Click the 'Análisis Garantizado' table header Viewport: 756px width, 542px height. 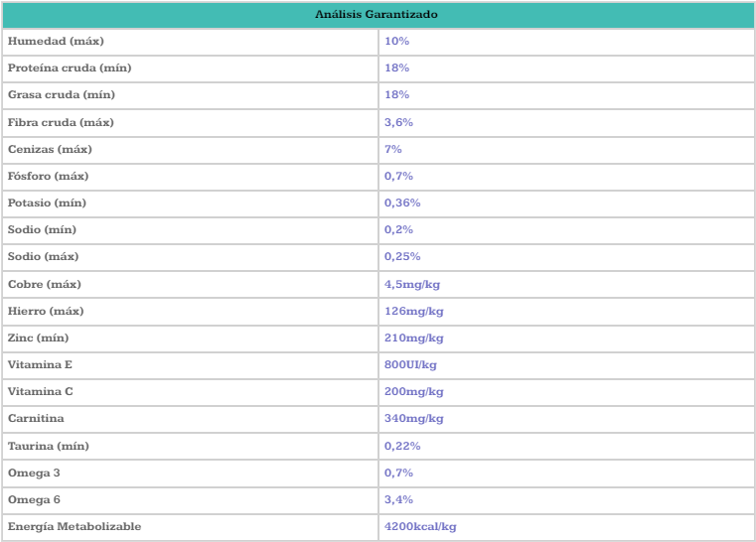pos(378,15)
